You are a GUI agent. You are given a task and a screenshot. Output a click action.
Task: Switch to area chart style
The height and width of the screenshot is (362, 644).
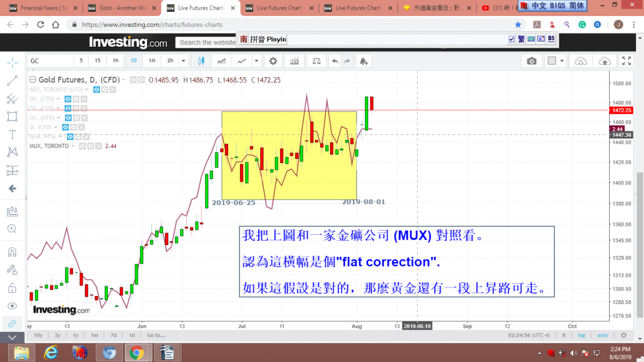[x=221, y=61]
